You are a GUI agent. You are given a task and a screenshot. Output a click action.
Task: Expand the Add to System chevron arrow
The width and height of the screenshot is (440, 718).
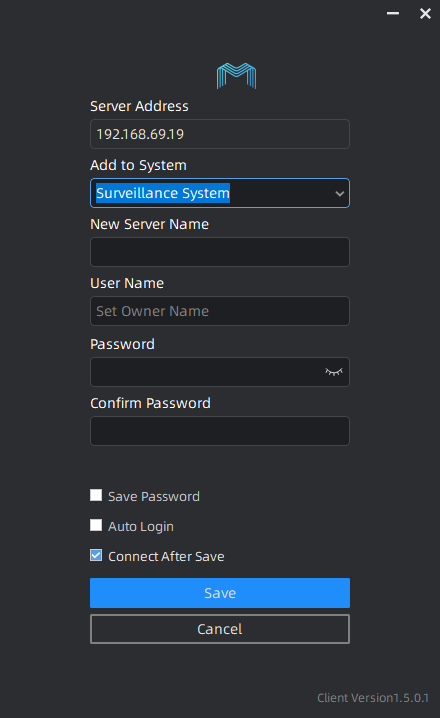point(339,193)
